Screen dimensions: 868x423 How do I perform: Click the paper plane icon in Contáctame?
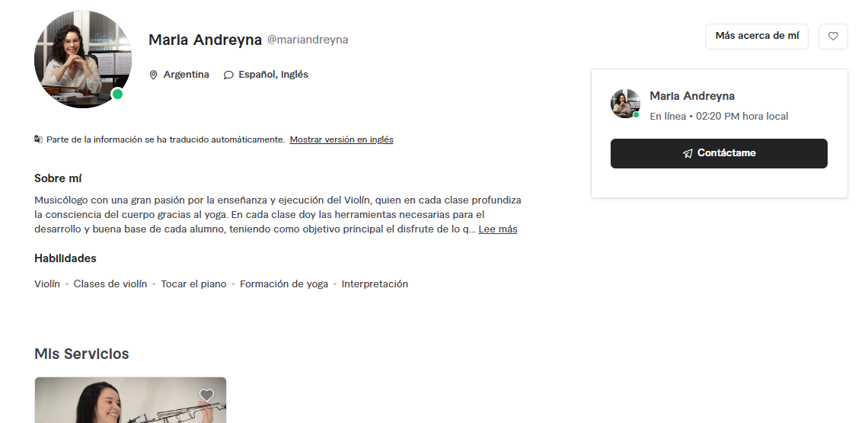point(688,153)
